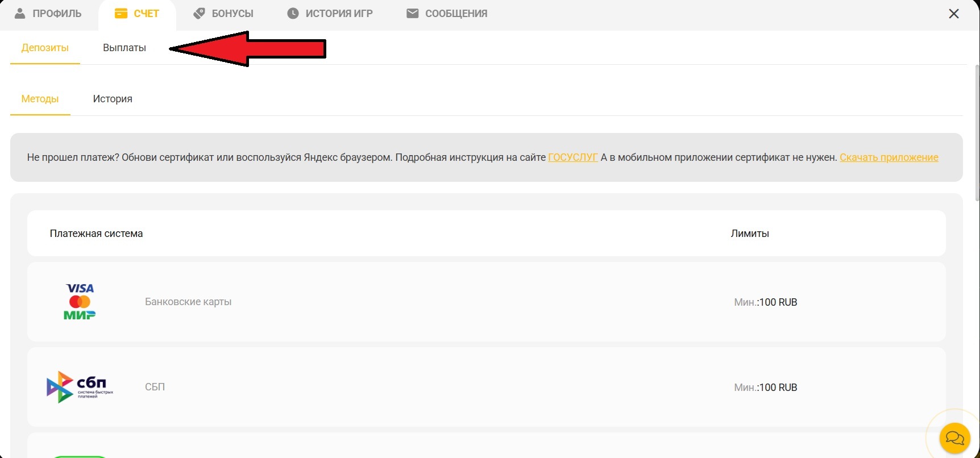Open the live chat bubble
Screen dimensions: 980x458
[954, 438]
